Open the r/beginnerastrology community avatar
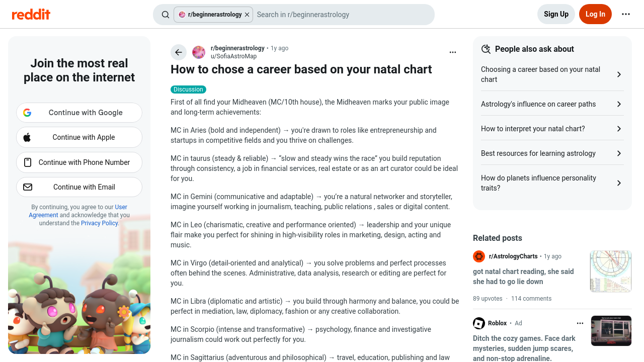 pyautogui.click(x=199, y=52)
